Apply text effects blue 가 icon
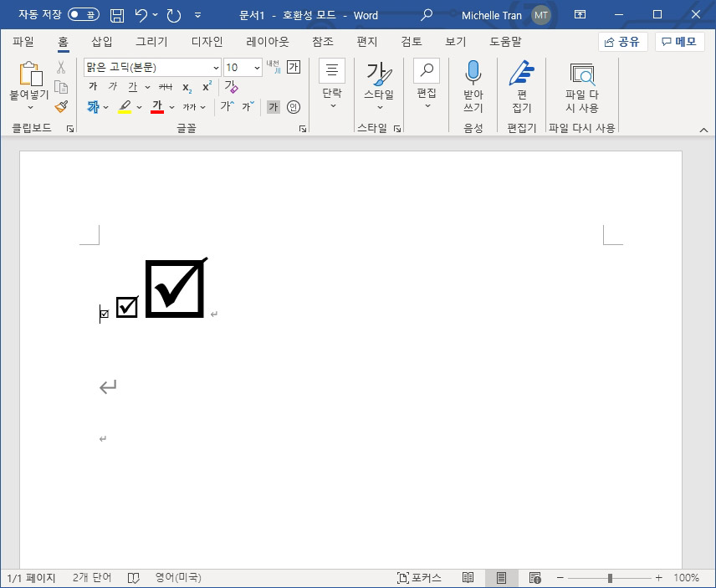This screenshot has width=716, height=588. pos(93,107)
